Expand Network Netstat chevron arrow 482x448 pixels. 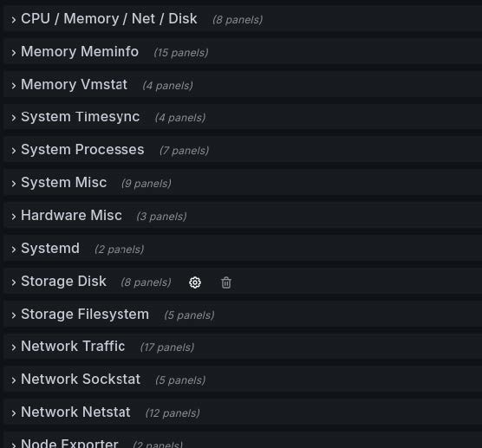click(x=14, y=413)
